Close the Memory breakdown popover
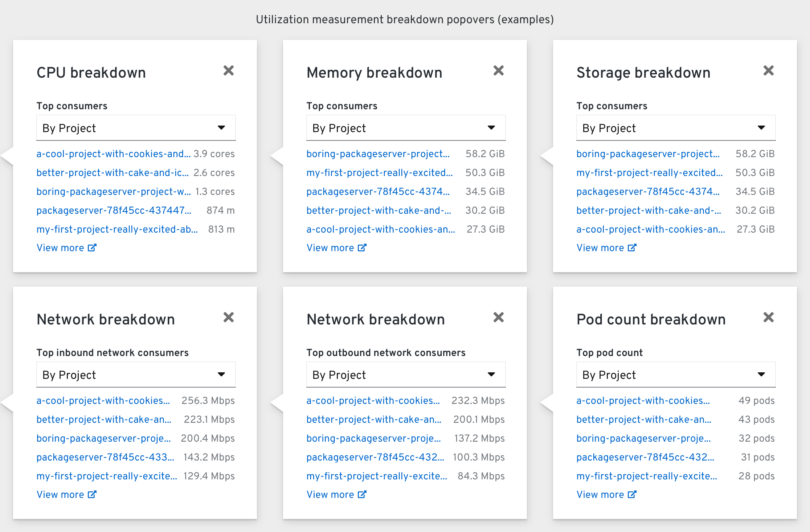 pos(499,70)
